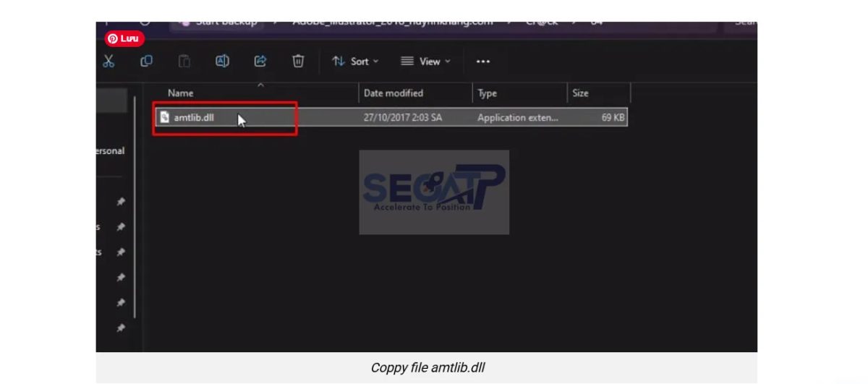Viewport: 868px width, 384px height.
Task: Click the Rename icon in toolbar
Action: coord(223,61)
